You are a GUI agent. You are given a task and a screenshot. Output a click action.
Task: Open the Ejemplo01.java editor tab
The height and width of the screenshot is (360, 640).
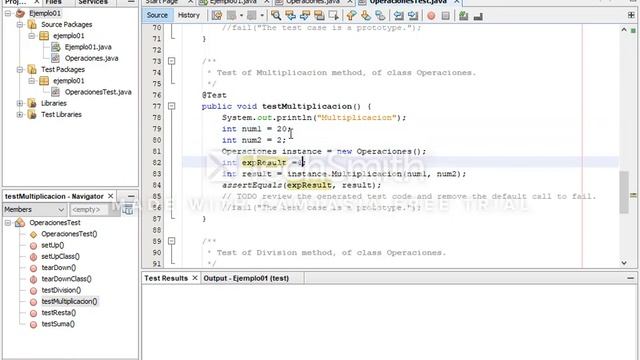click(x=232, y=2)
